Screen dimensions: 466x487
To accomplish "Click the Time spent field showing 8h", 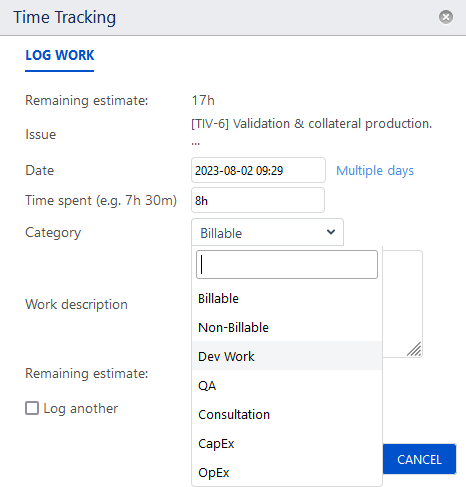I will 258,200.
